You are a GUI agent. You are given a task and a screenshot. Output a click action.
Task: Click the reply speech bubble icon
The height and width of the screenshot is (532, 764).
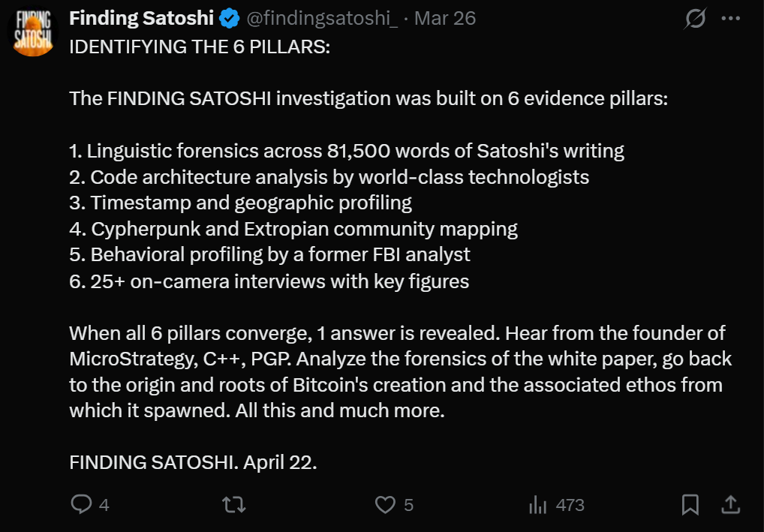click(81, 505)
